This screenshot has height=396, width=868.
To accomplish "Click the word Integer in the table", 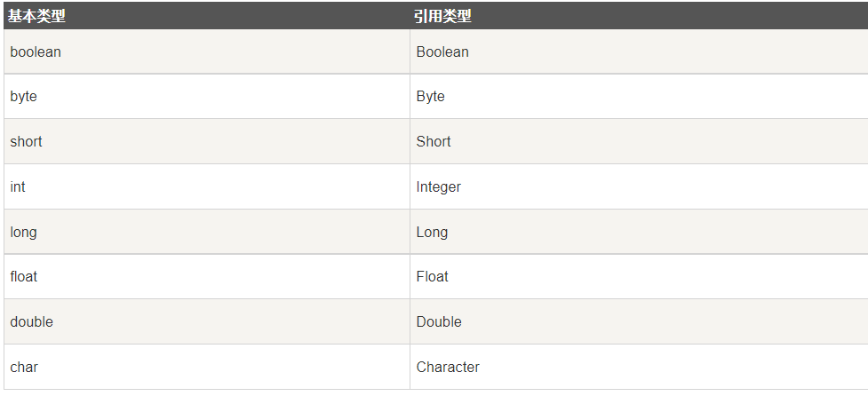I will click(x=438, y=187).
